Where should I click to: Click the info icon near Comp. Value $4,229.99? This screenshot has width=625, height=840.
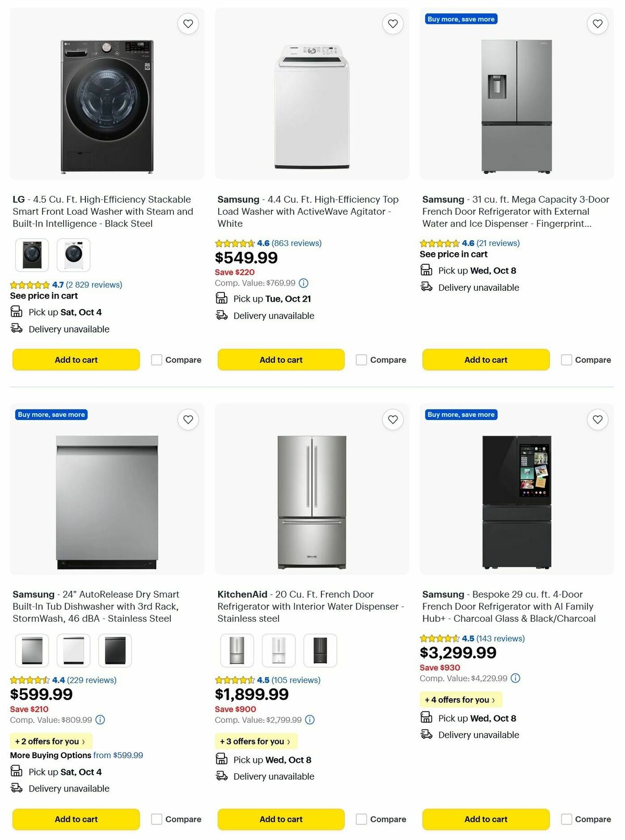tap(515, 678)
